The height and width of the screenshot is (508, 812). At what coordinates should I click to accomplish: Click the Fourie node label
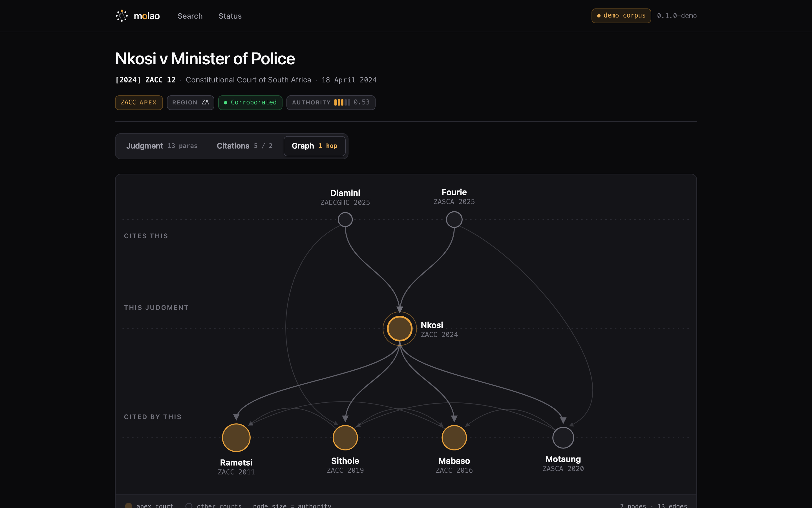(x=454, y=197)
